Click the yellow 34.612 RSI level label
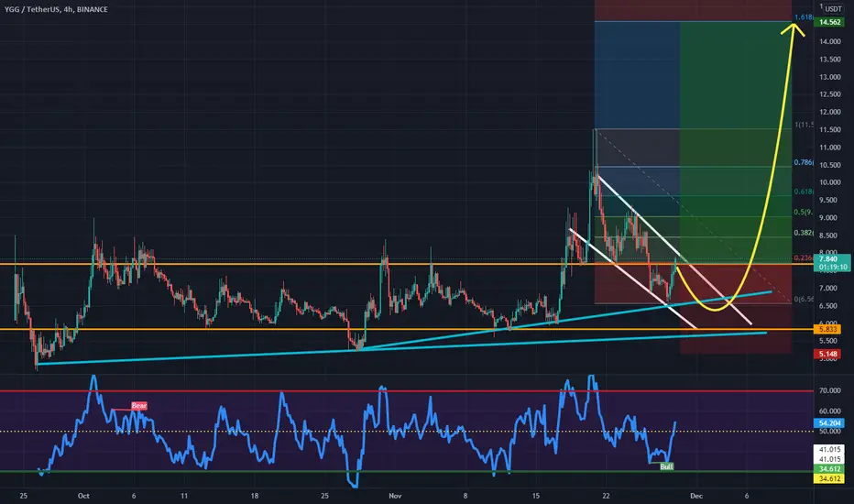 pyautogui.click(x=829, y=479)
